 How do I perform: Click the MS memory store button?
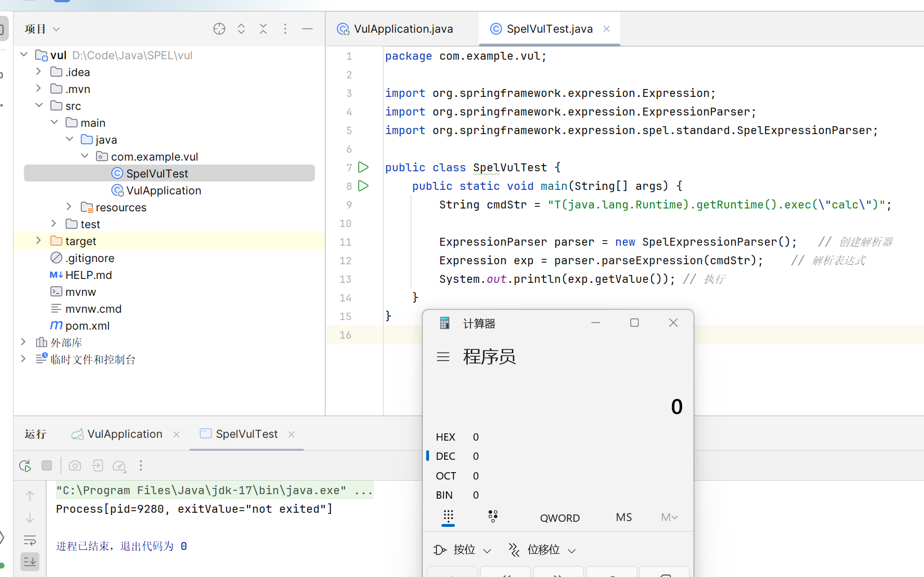coord(624,517)
